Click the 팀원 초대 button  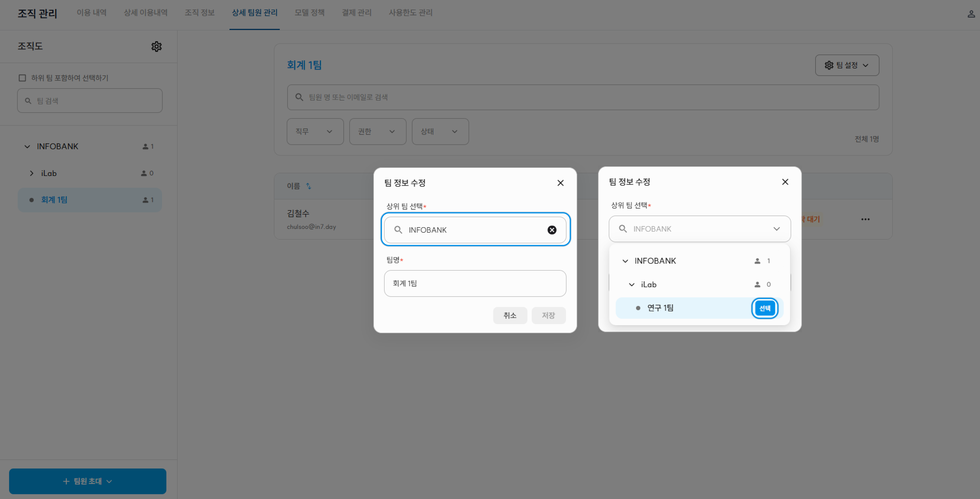tap(87, 481)
